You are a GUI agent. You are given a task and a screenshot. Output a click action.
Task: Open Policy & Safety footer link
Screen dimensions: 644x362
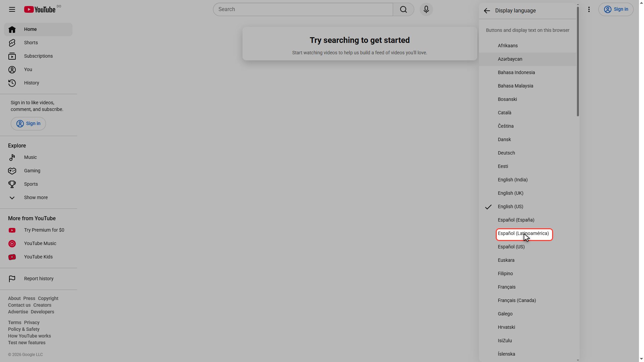coord(24,329)
